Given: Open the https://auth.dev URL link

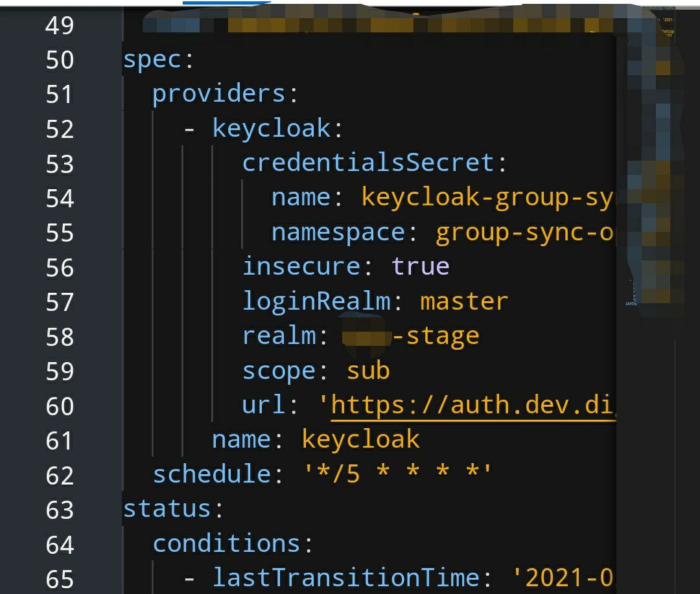Looking at the screenshot, I should click(472, 406).
